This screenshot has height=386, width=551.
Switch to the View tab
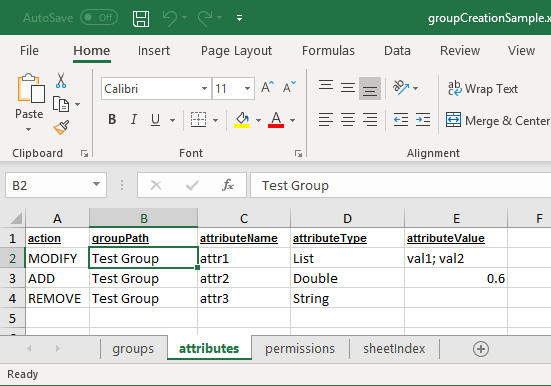[x=521, y=51]
